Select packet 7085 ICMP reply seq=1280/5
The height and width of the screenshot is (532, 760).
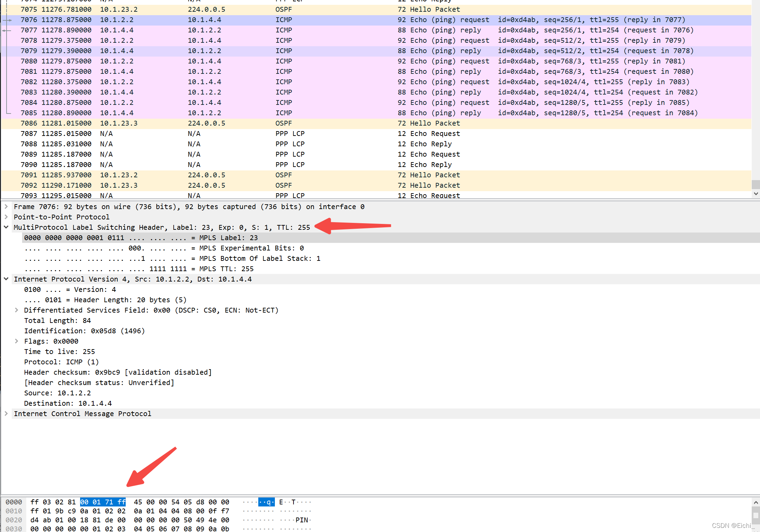coord(376,113)
